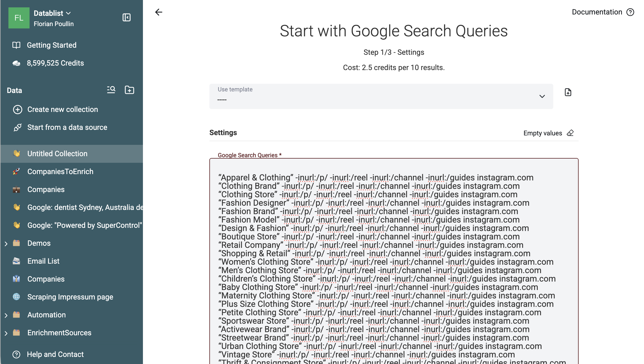Open Help and Contact
644x364 pixels.
55,354
